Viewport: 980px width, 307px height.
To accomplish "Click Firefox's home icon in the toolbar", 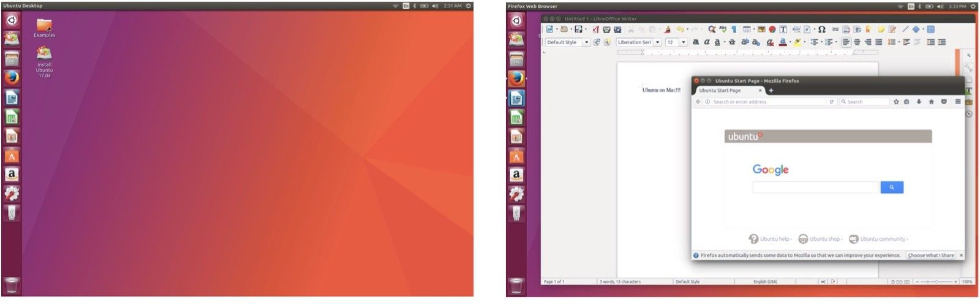I will pos(931,102).
